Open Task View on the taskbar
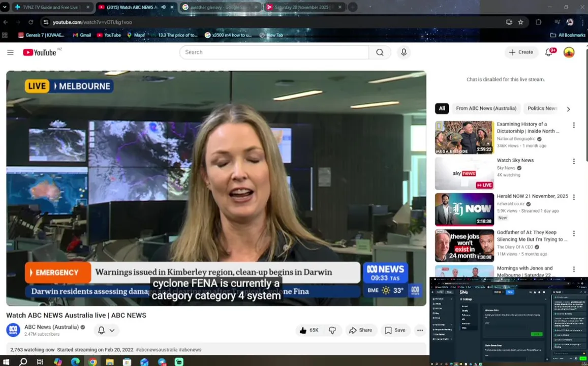 [40, 361]
